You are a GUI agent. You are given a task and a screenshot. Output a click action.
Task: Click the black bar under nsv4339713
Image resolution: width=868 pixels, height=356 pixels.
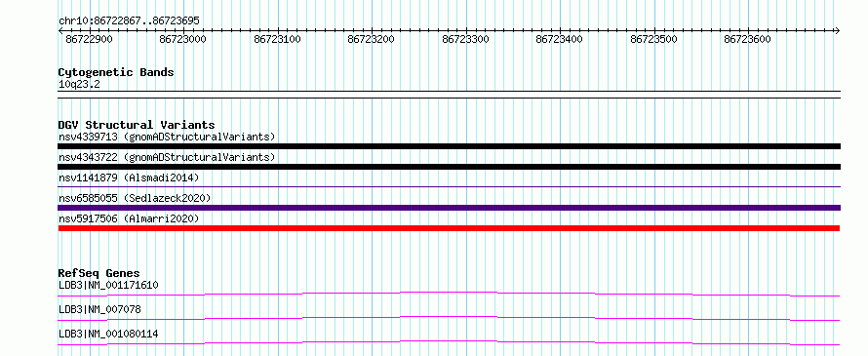point(449,146)
